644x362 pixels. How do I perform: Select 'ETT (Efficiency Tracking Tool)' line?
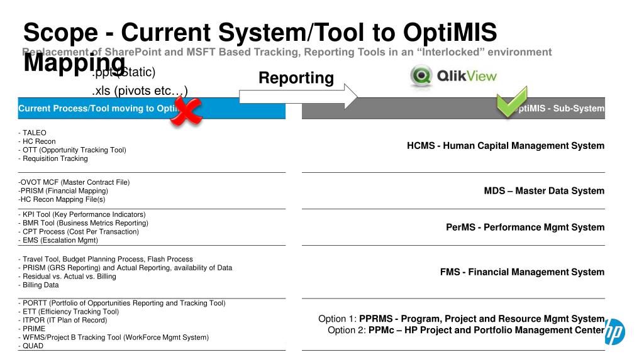tap(69, 312)
